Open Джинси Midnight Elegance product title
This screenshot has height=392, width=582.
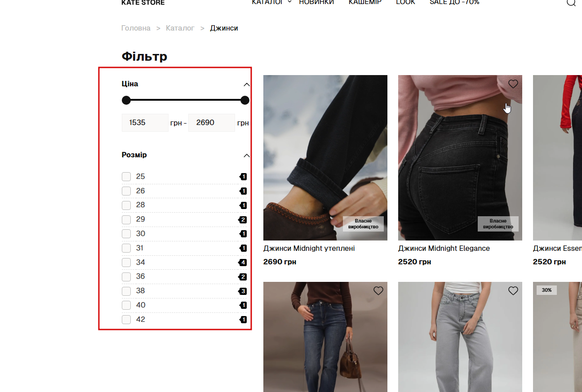tap(444, 249)
